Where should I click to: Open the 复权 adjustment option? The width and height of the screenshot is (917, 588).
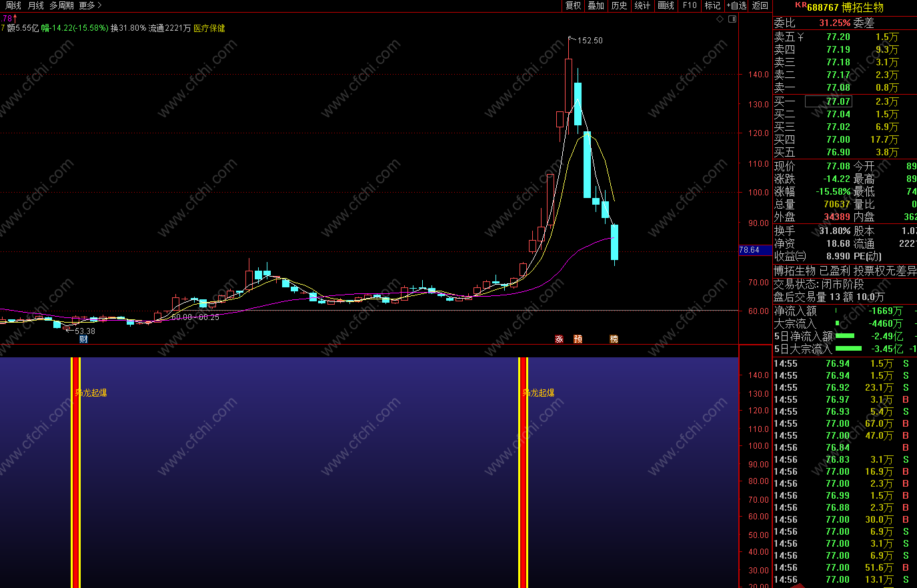pos(573,5)
